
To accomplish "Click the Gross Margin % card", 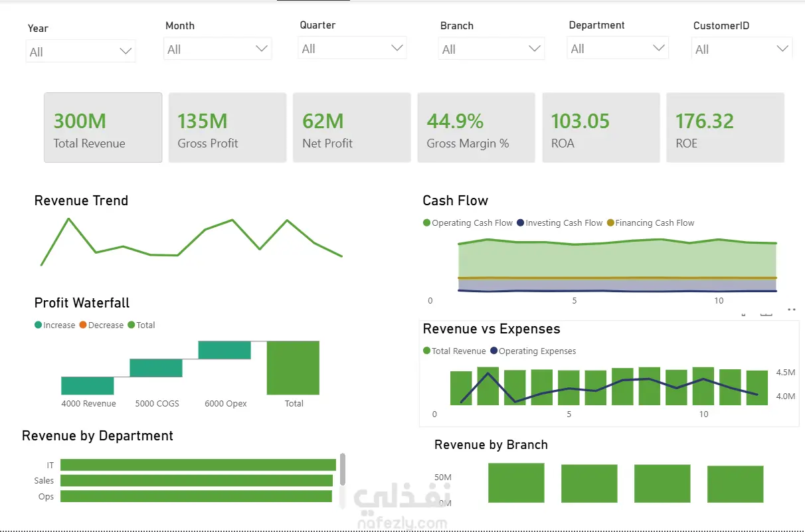I will [476, 128].
